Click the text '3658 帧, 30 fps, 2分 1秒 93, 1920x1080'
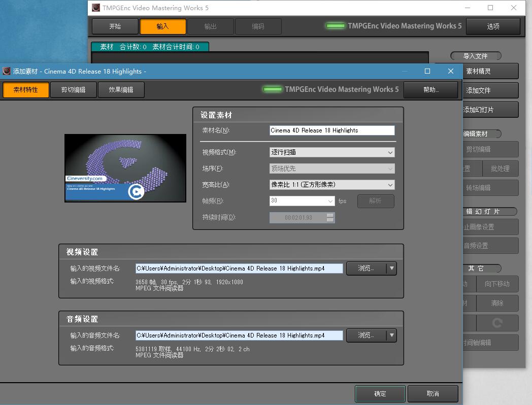 click(x=189, y=282)
